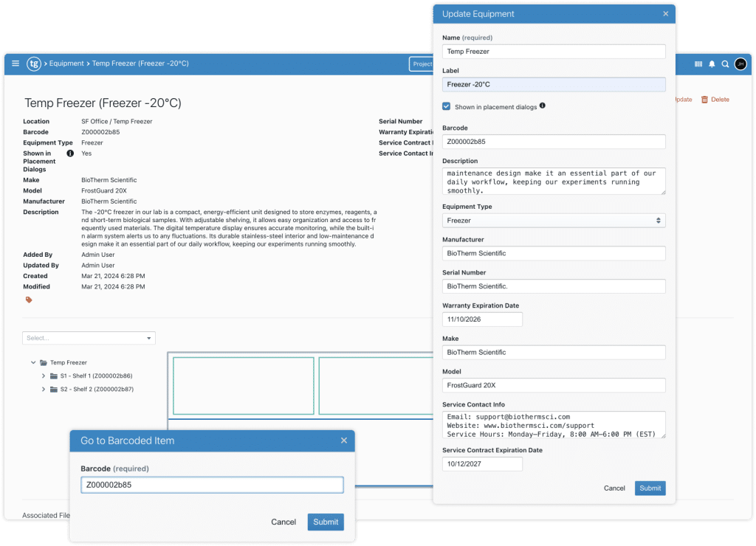The width and height of the screenshot is (756, 546).
Task: Click info icon beside Shown in placement dialogs checkbox
Action: 543,106
